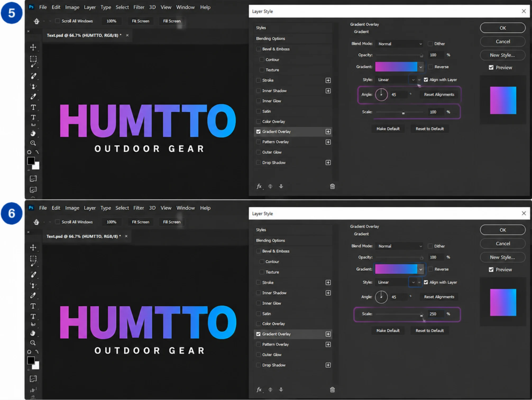Click Reset Alignments in upper dialog
Viewport: 532px width, 400px height.
point(439,94)
